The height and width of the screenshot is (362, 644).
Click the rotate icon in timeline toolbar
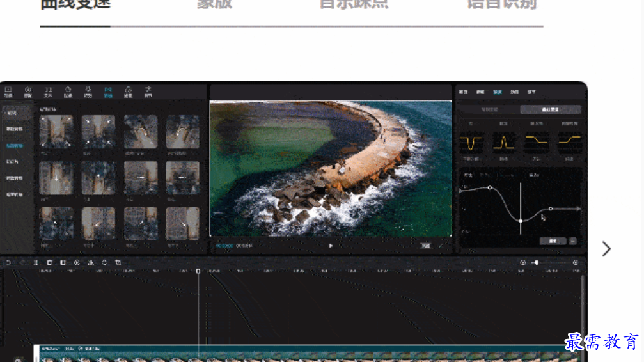104,263
